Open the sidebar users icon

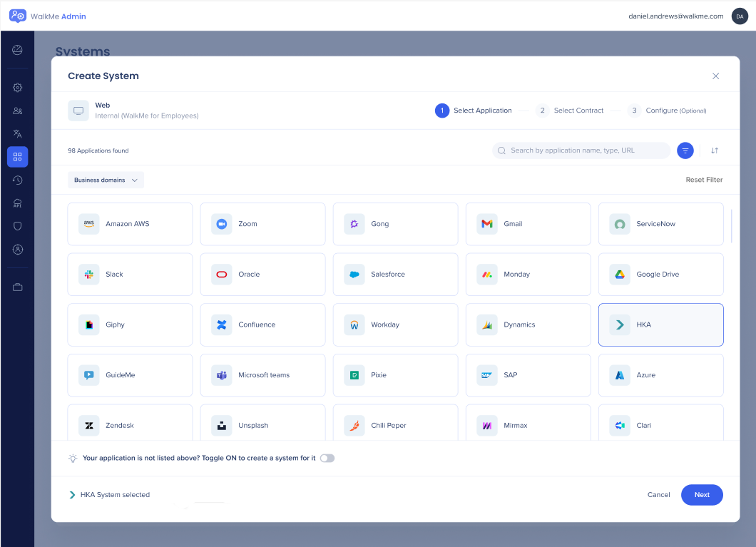click(18, 111)
